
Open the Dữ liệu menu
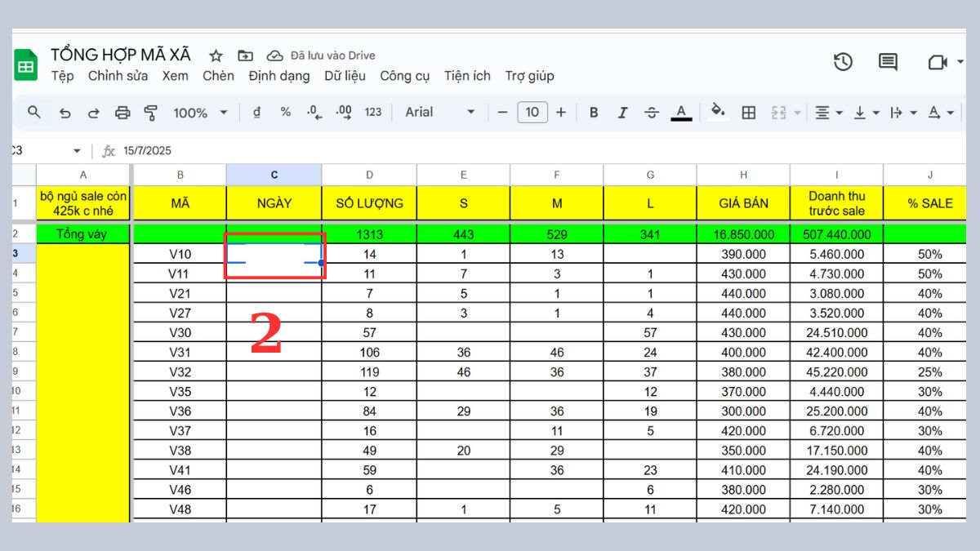[345, 76]
